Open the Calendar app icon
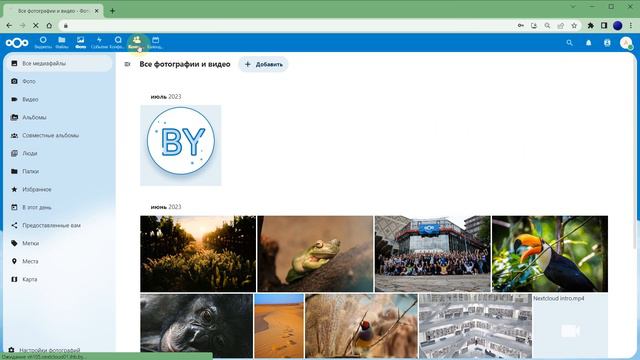 (156, 42)
